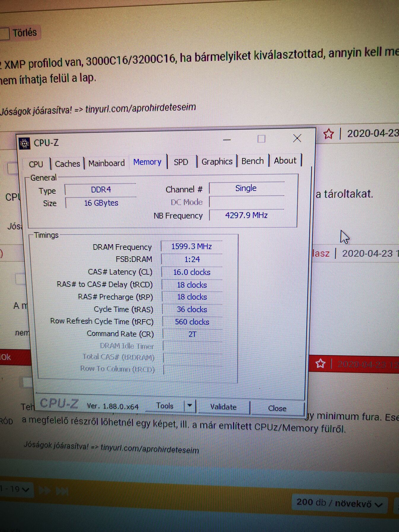Viewport: 399px width, 532px height.
Task: Click the CPU-Z title bar icon
Action: (25, 144)
